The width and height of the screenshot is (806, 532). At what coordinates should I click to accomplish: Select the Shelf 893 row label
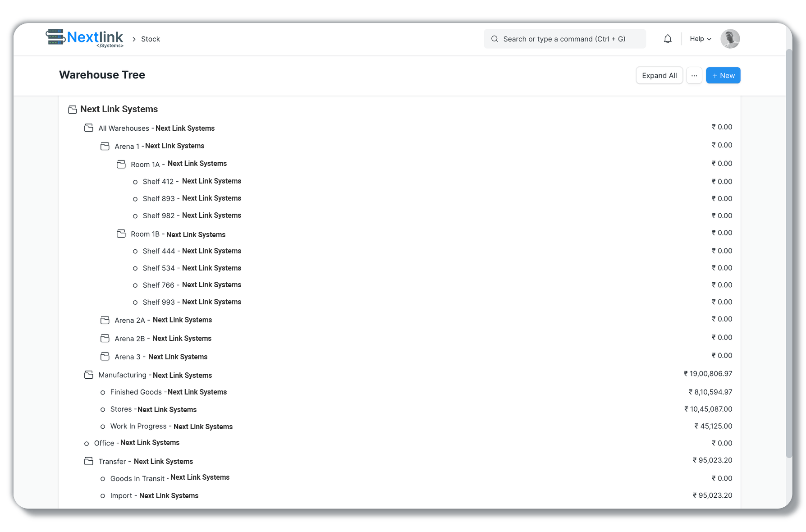[192, 198]
